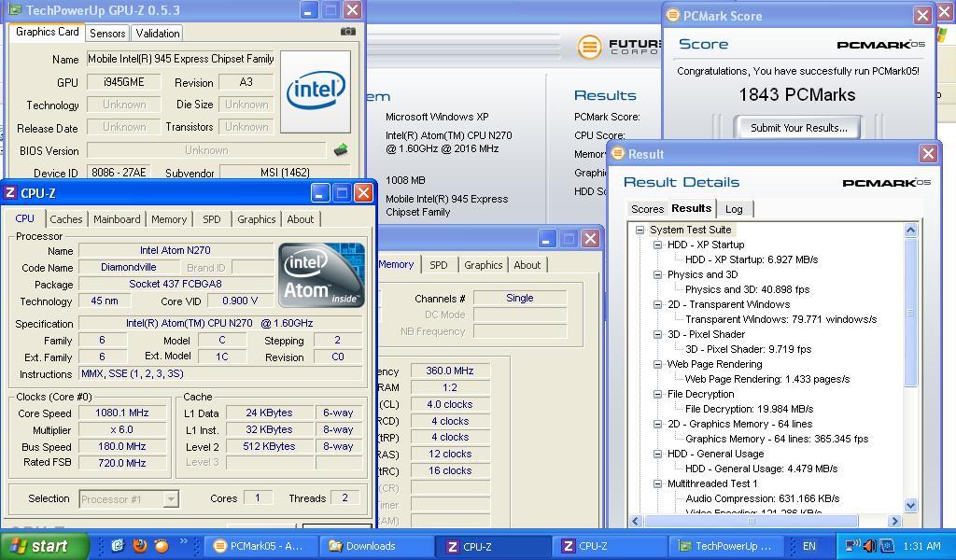Collapse the Multithreaded Test 1 node

pos(657,483)
